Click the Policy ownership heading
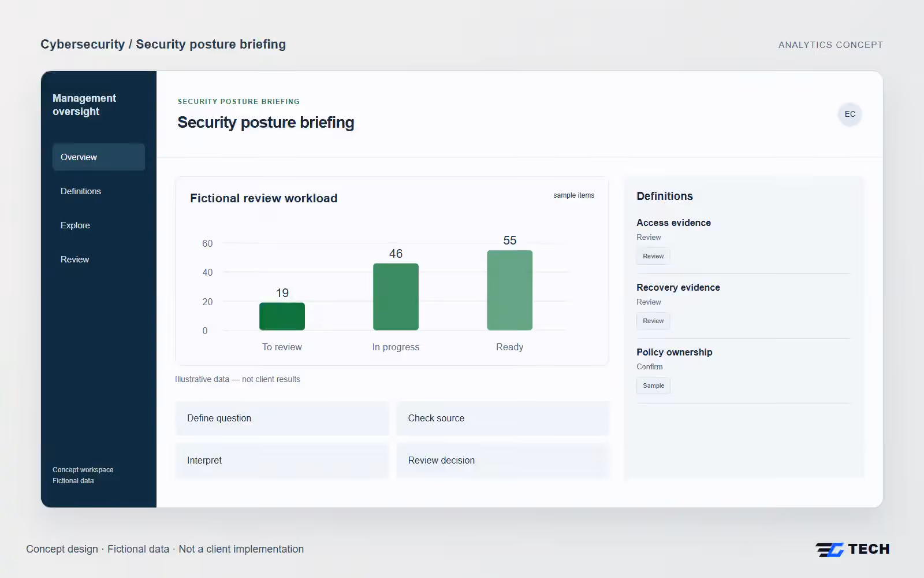924x578 pixels. 675,353
